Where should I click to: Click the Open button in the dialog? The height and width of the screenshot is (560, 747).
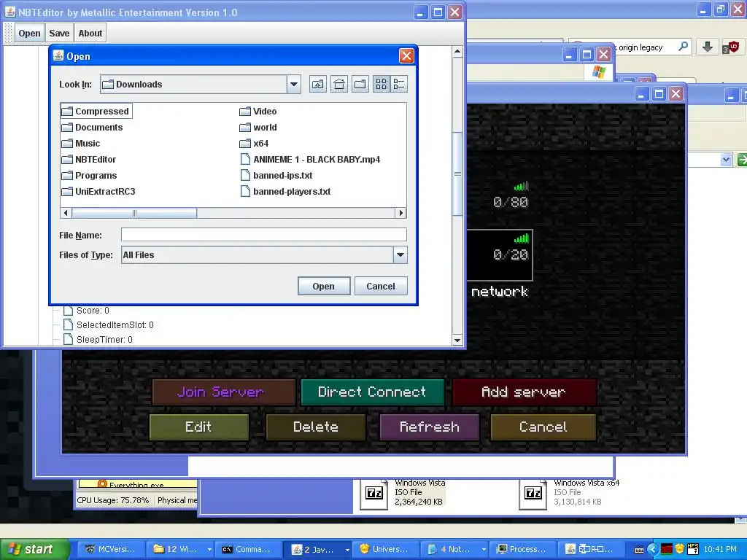324,286
